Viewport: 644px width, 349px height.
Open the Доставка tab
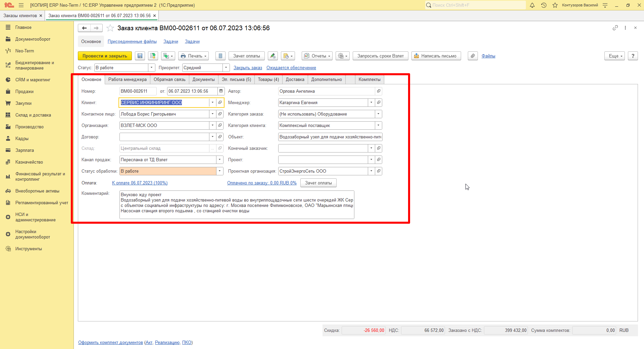point(295,80)
